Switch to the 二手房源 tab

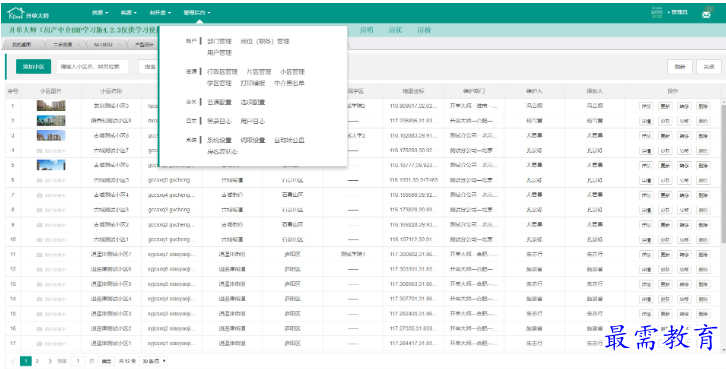click(x=62, y=44)
